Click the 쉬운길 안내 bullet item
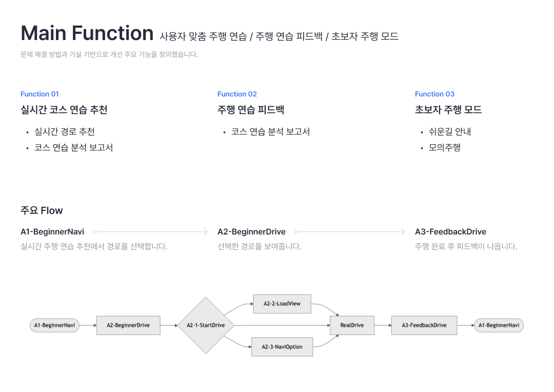Screen dimensions: 554x392 (450, 132)
